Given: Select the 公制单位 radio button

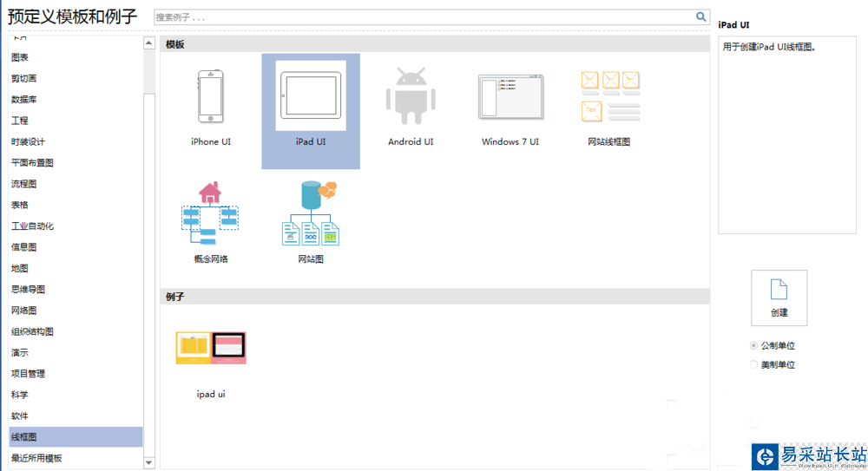Looking at the screenshot, I should point(753,345).
